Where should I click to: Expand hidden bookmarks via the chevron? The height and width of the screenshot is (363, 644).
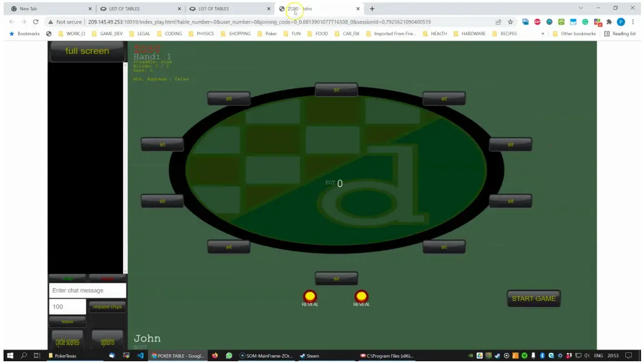pyautogui.click(x=542, y=33)
